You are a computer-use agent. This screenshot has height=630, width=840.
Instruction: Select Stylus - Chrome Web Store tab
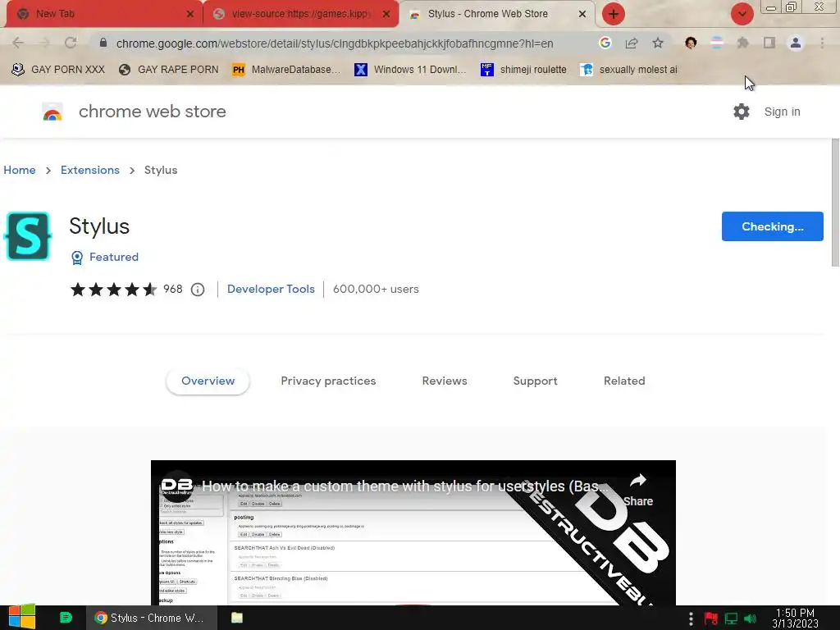[496, 14]
